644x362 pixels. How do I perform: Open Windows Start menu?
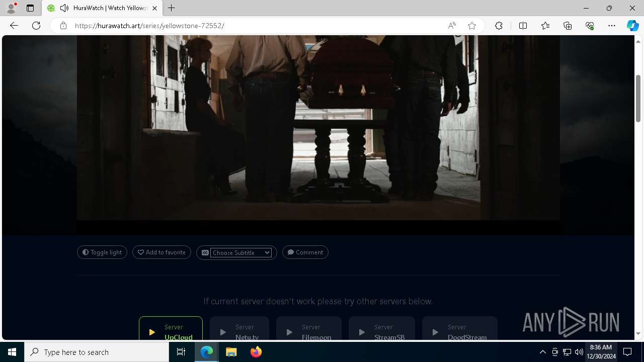point(12,352)
